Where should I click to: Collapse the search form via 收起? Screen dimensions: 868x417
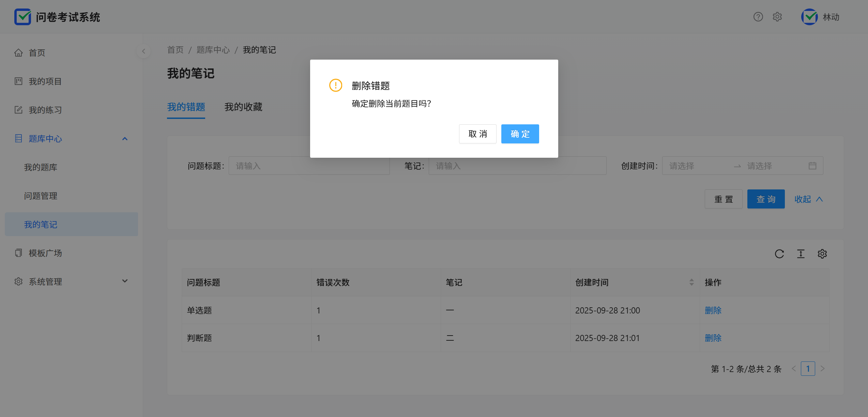808,199
